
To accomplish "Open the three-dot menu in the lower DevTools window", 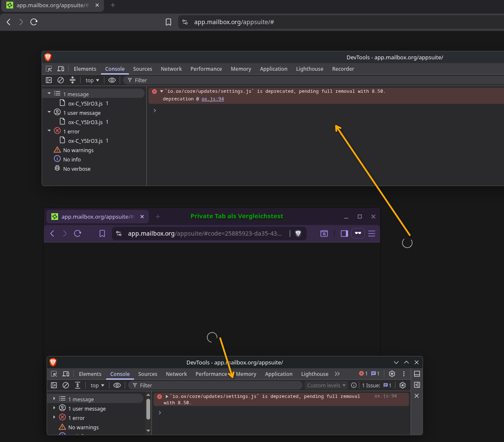I will pos(404,374).
